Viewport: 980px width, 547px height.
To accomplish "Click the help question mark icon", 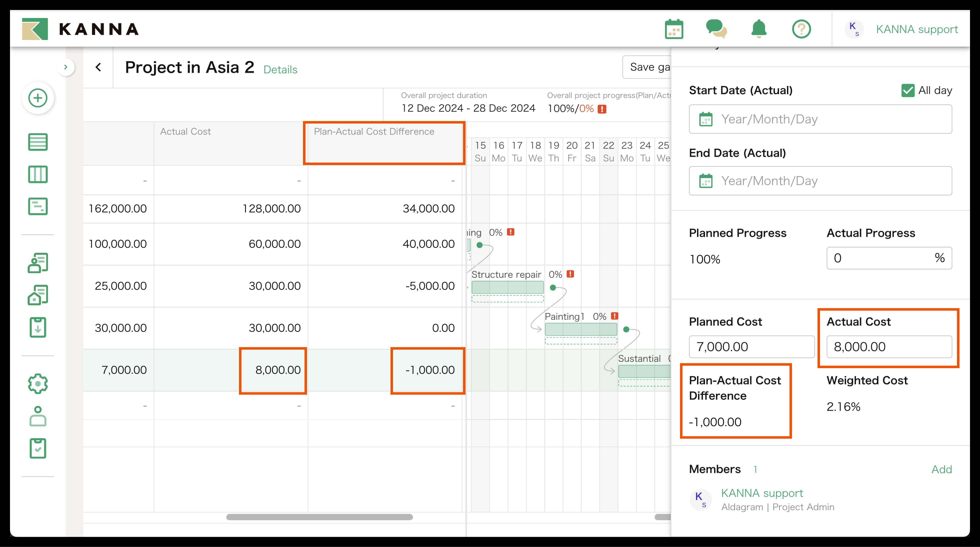I will click(x=801, y=29).
